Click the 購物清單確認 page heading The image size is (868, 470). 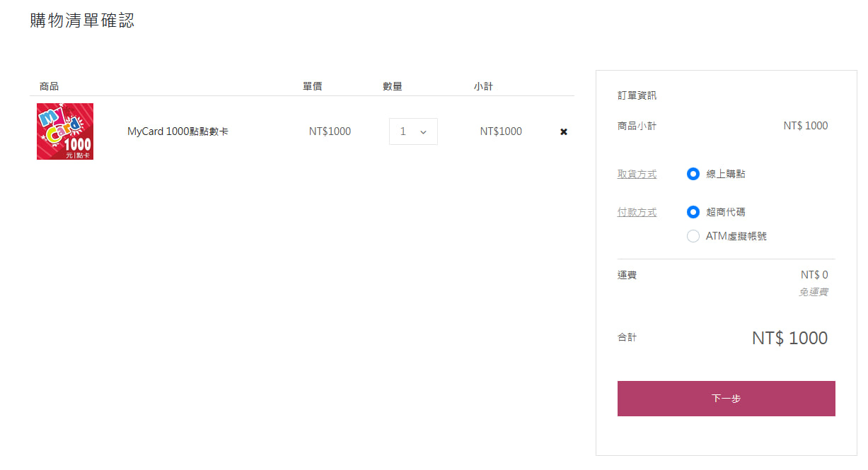coord(82,20)
